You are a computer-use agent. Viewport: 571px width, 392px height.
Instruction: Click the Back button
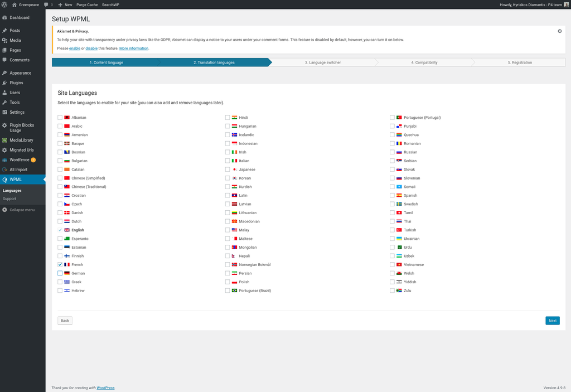[65, 321]
